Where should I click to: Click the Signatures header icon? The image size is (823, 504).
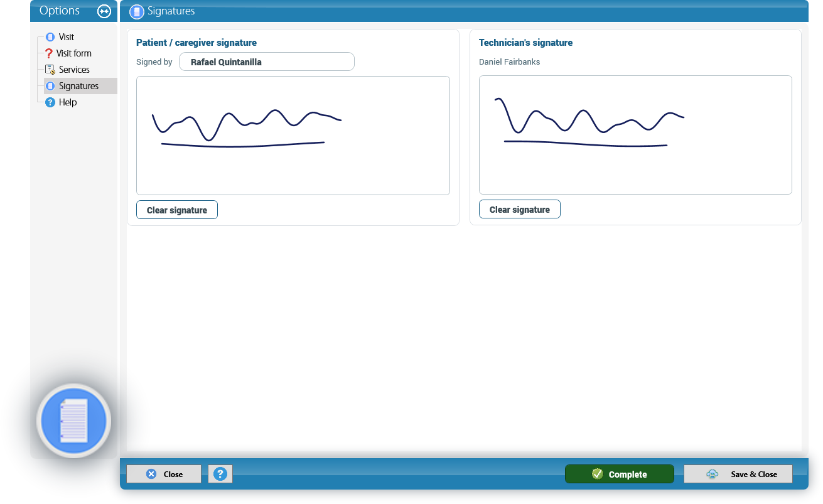pos(137,11)
